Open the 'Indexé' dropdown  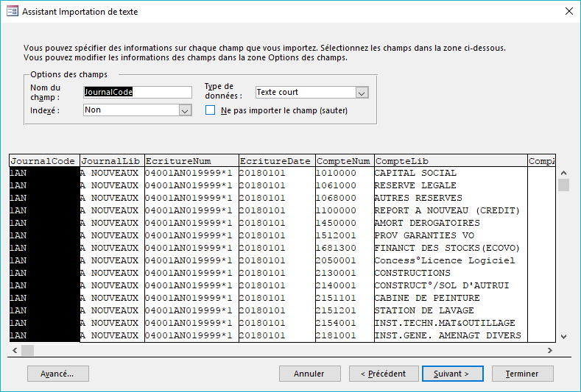[185, 110]
